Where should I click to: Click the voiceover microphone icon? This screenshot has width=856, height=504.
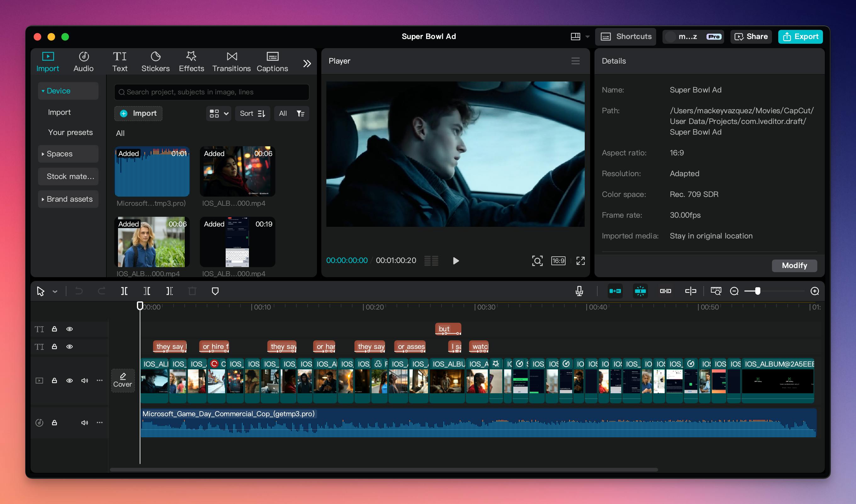579,291
